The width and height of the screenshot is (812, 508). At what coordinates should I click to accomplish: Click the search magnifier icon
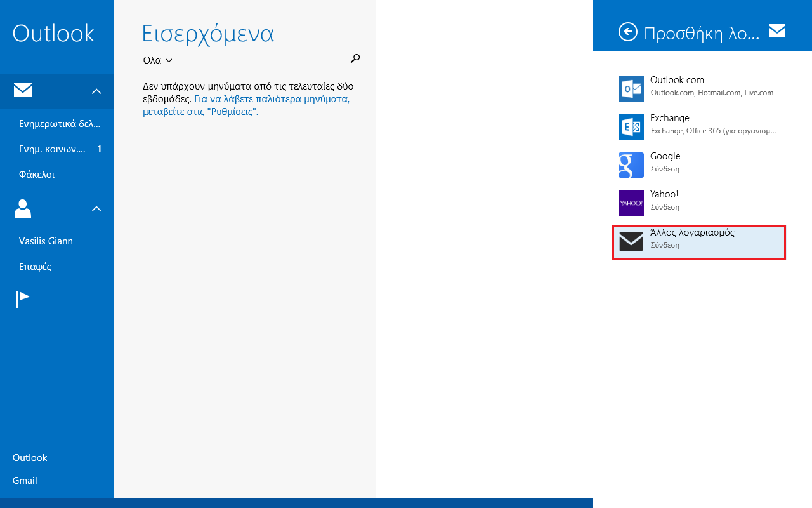tap(355, 58)
